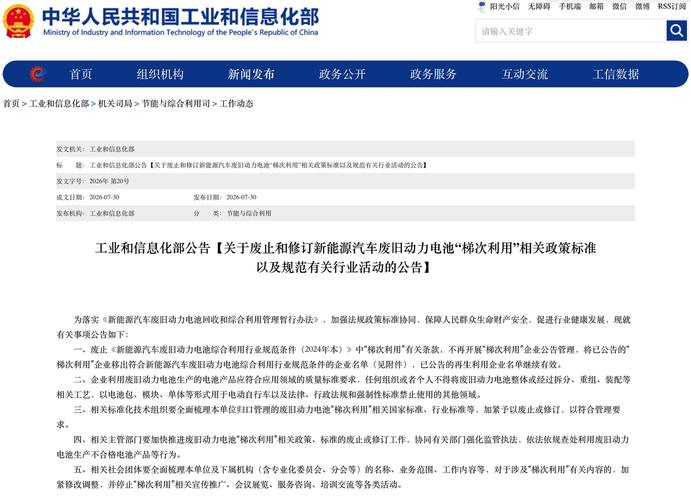Screen dimensions: 691x500
Task: Click the 发文机关 row in the info table
Action: [x=345, y=149]
